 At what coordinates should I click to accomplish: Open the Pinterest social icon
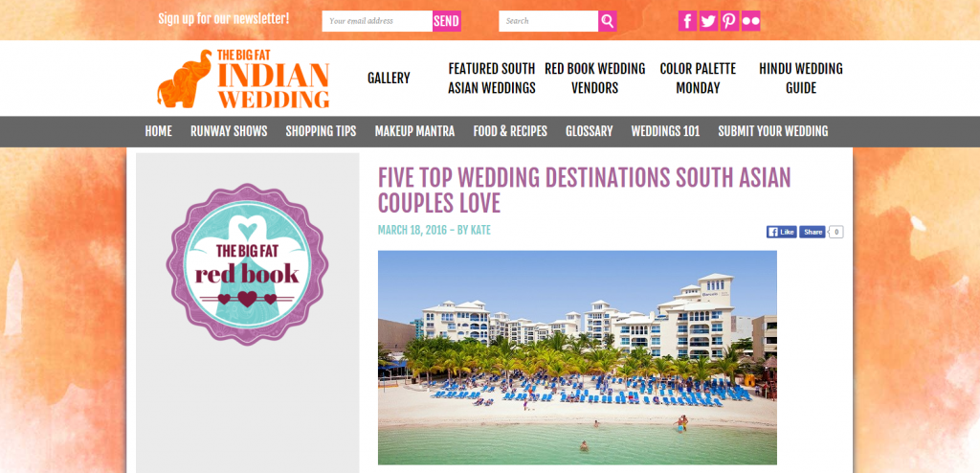tap(729, 21)
